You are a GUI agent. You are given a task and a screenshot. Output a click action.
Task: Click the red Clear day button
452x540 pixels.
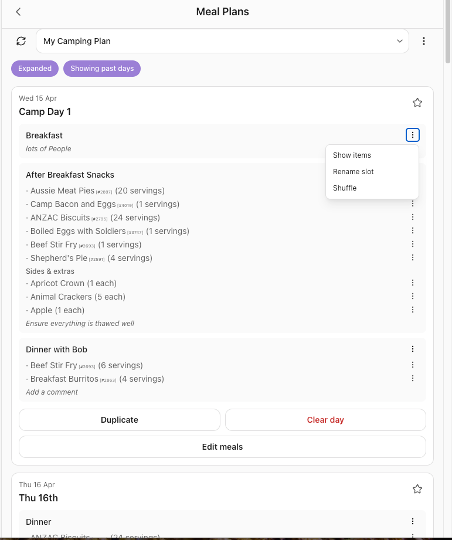pyautogui.click(x=326, y=420)
